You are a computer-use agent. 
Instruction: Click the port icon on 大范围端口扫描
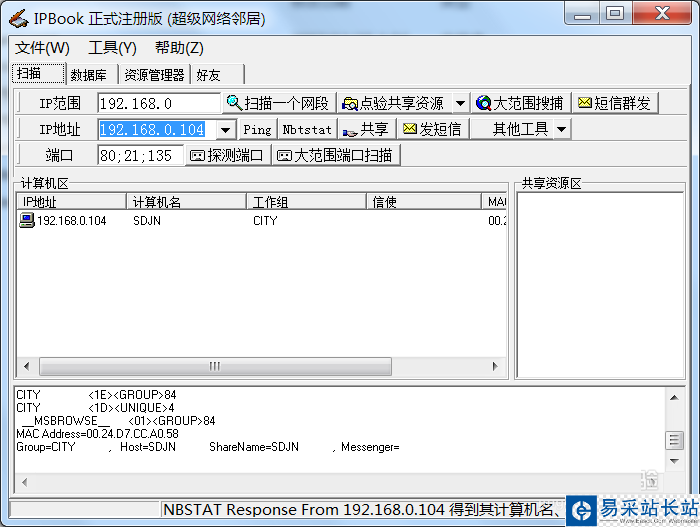[x=284, y=155]
